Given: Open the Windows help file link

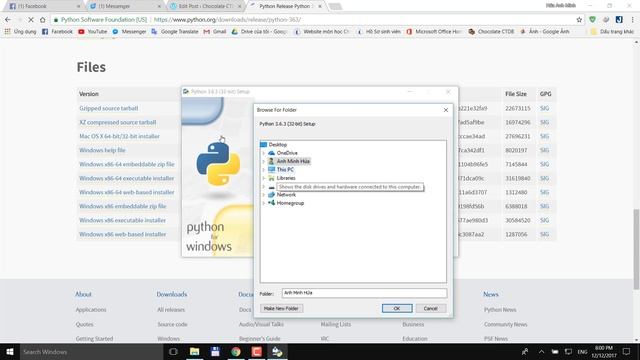Looking at the screenshot, I should (x=102, y=150).
